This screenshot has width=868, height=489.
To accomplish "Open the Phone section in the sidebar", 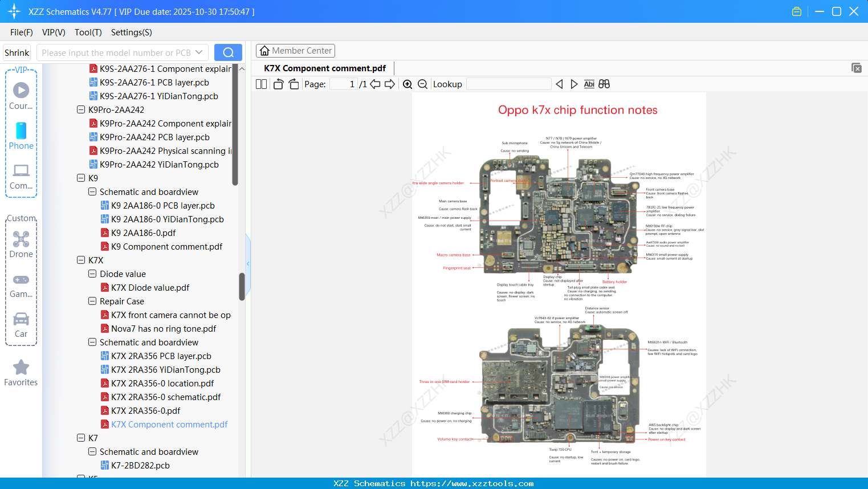I will (x=21, y=137).
